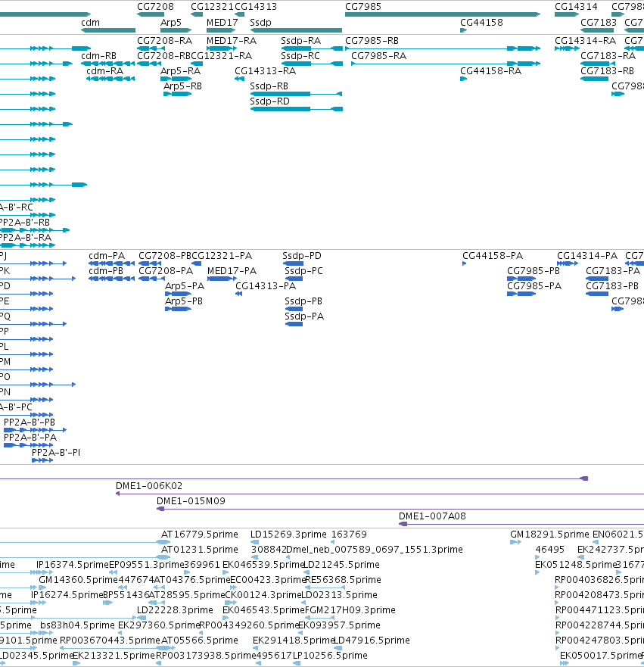
Task: Click the label IP16374.5prime
Action: tap(72, 565)
